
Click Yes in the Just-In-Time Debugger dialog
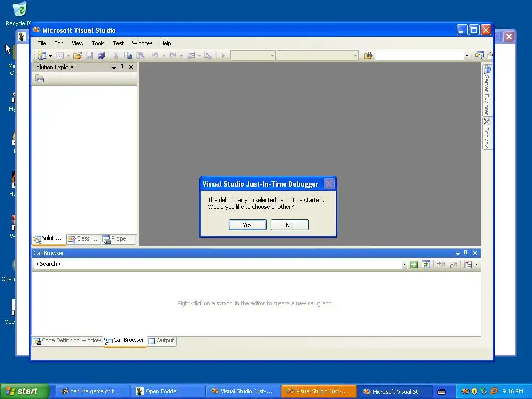(x=247, y=224)
